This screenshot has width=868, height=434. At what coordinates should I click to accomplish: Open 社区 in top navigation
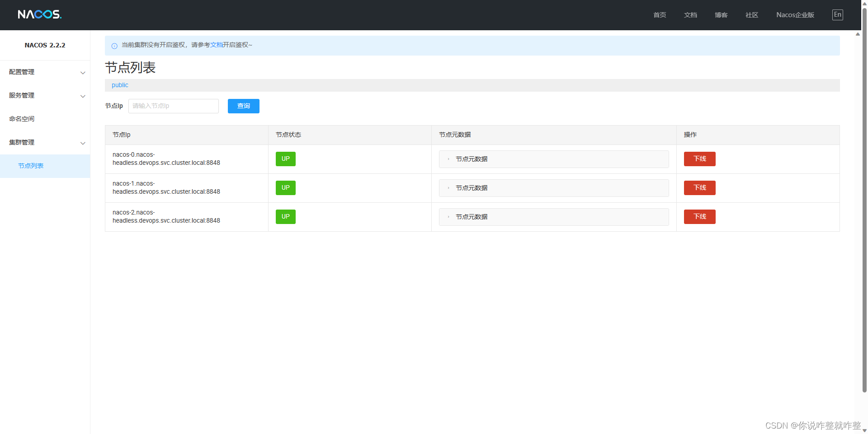752,15
